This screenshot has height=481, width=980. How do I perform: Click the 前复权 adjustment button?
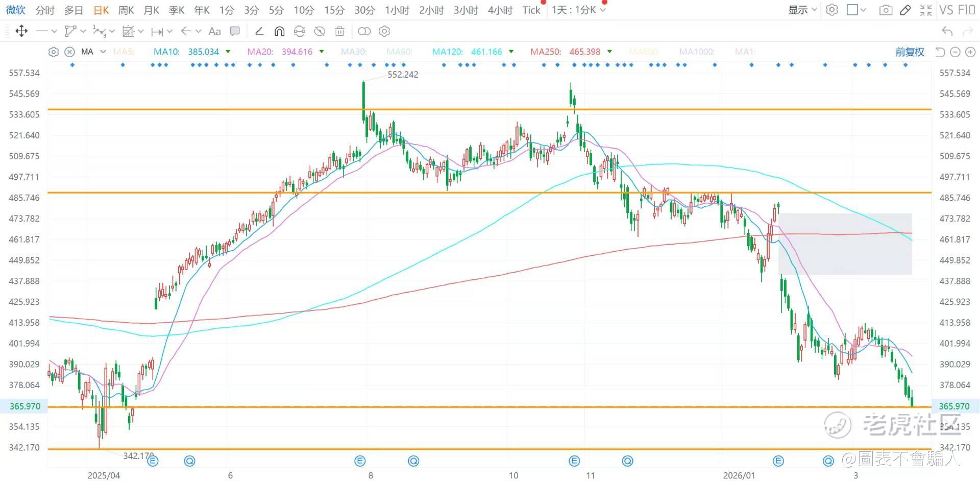click(x=910, y=52)
